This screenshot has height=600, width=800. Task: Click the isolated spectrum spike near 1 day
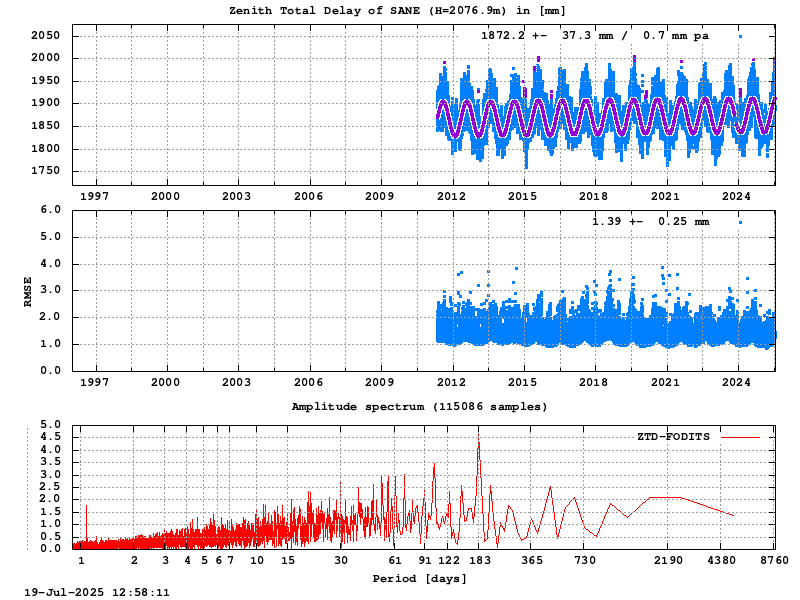click(86, 523)
